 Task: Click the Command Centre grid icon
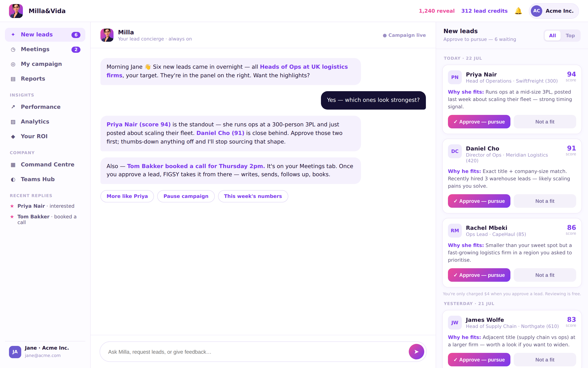13,165
